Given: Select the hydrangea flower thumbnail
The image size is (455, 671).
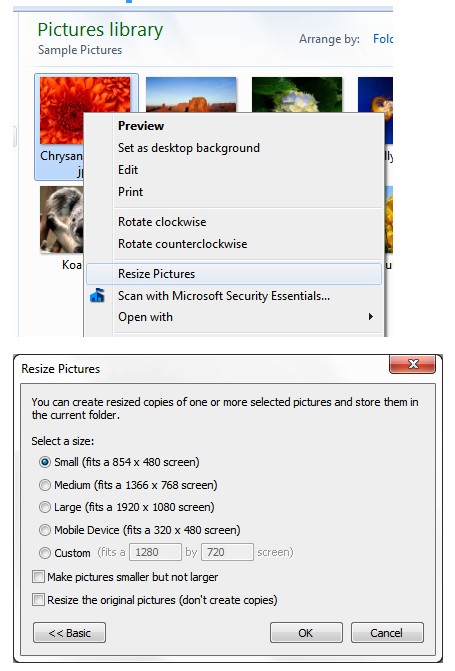Looking at the screenshot, I should click(297, 95).
